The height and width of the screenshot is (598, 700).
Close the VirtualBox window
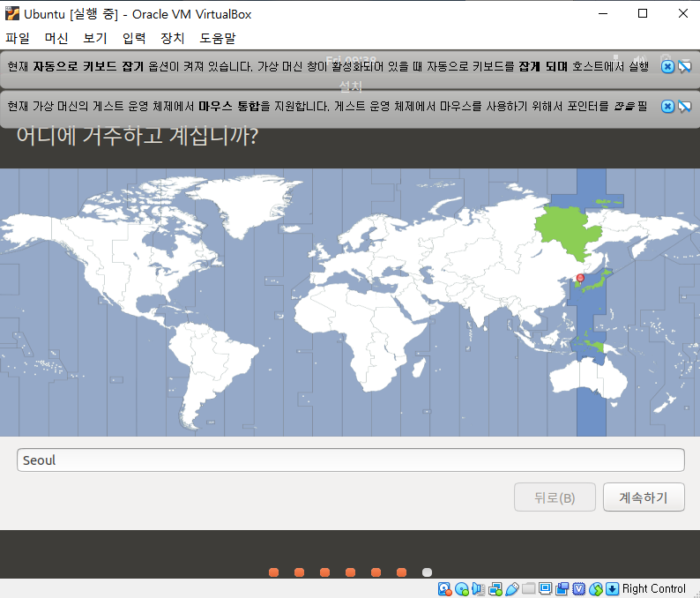pyautogui.click(x=682, y=14)
